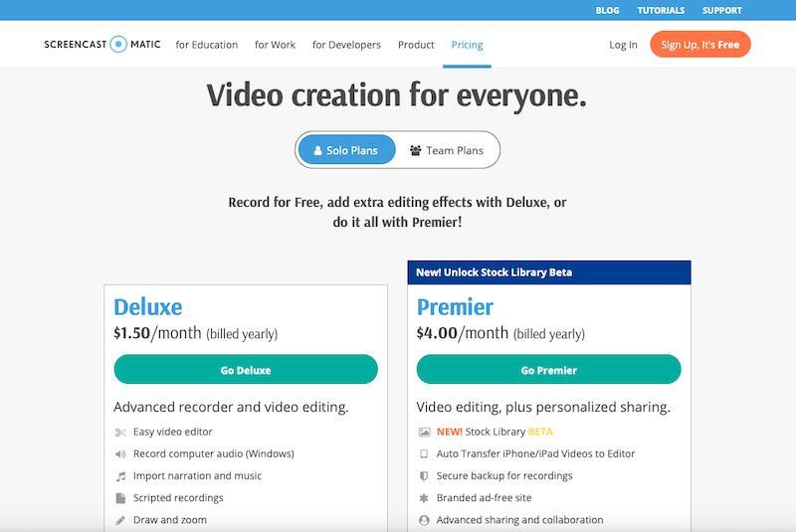
Task: Click the phone icon beside Auto Transfer iPhone/iPad
Action: pos(424,453)
